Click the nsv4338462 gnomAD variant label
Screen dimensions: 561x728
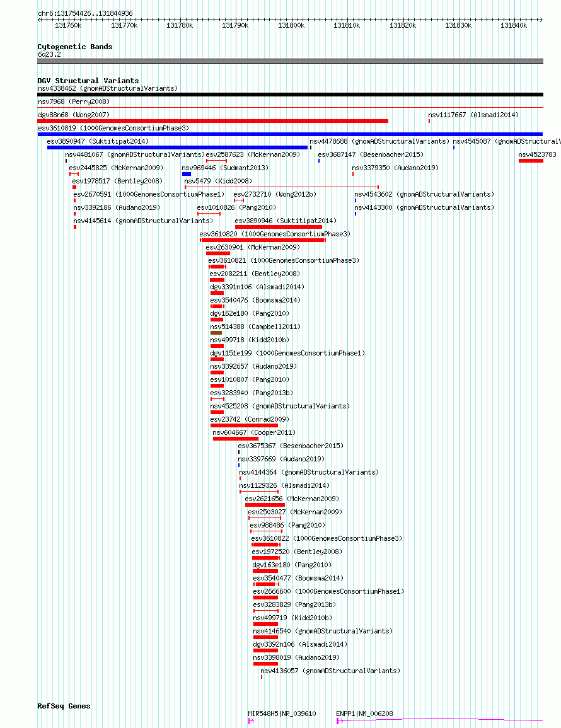[x=108, y=88]
